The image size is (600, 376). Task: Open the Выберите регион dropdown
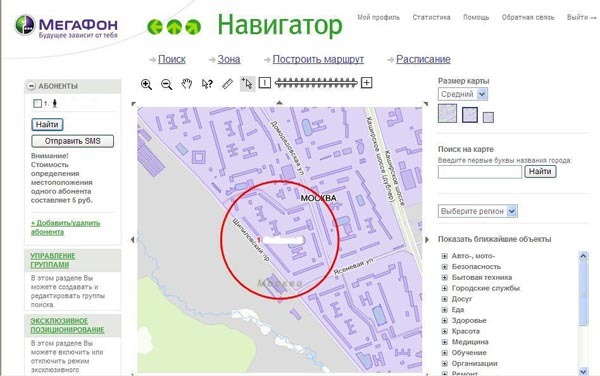[x=478, y=211]
